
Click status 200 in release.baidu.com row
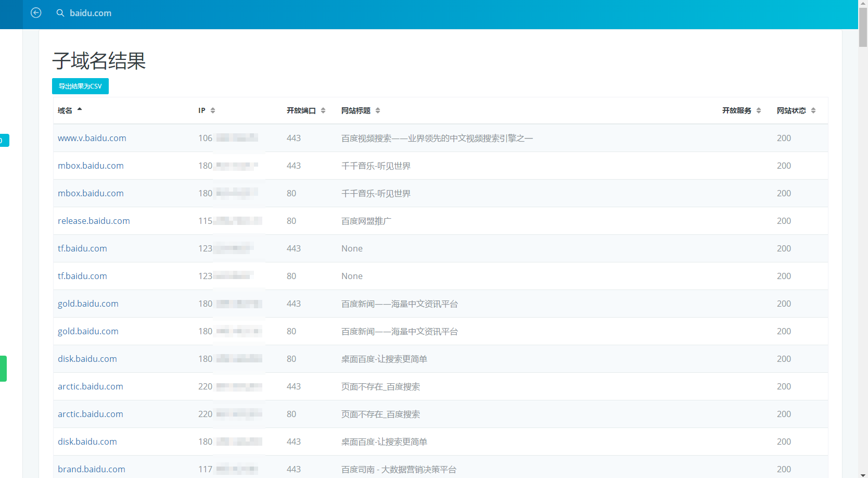(x=784, y=221)
